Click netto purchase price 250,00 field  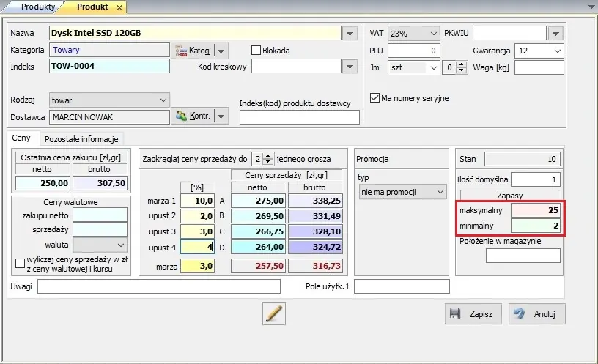point(43,183)
